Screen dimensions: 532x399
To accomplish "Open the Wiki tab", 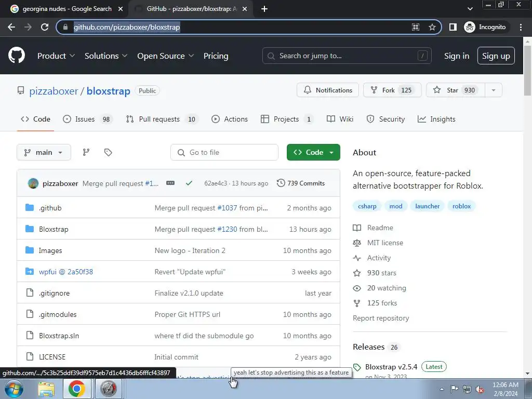I will pos(340,119).
